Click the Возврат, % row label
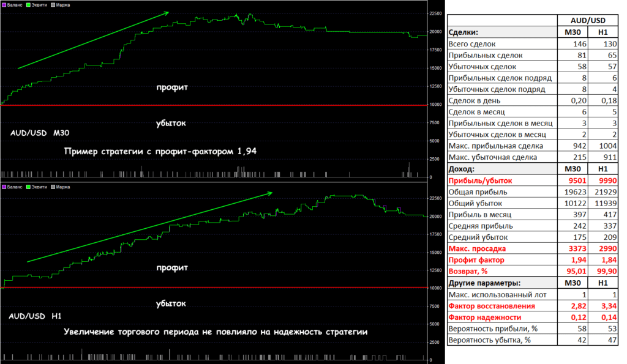Viewport: 627px width, 364px height. click(470, 271)
